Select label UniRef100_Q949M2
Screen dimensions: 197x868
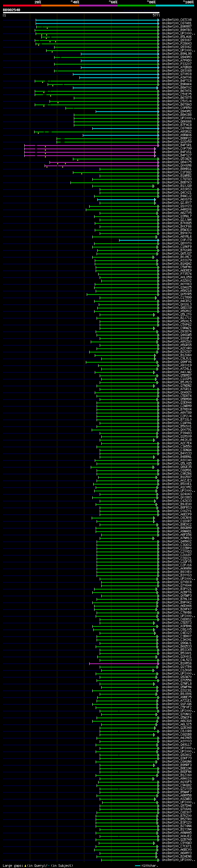[x=177, y=111]
